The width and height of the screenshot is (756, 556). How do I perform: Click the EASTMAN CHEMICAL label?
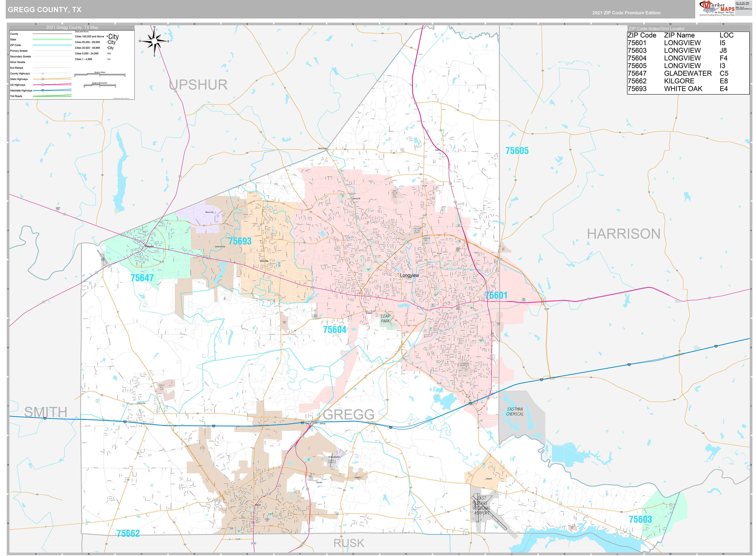(515, 412)
